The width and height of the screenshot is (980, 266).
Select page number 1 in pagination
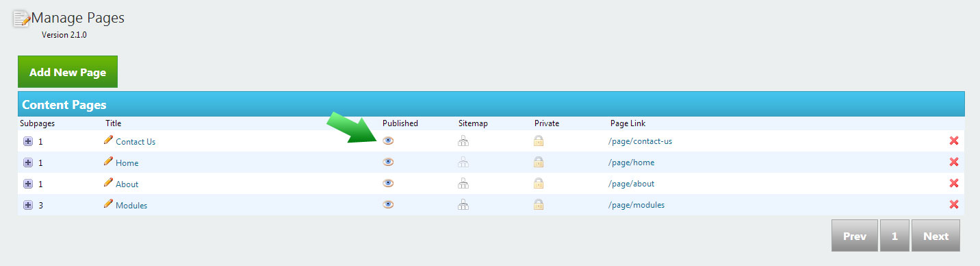(x=894, y=236)
